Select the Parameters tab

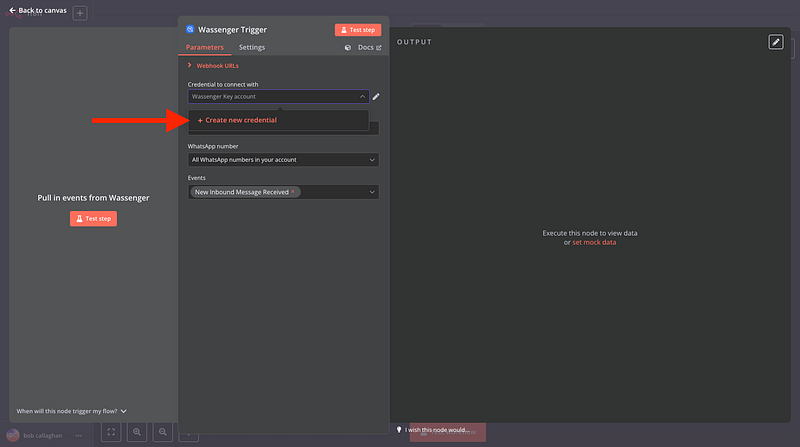pyautogui.click(x=205, y=47)
